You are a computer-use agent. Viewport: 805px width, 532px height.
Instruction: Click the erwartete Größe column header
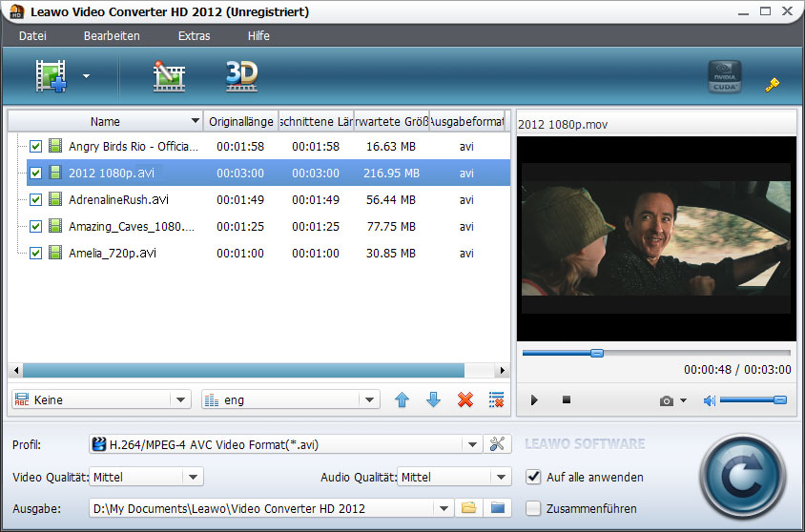pos(392,122)
